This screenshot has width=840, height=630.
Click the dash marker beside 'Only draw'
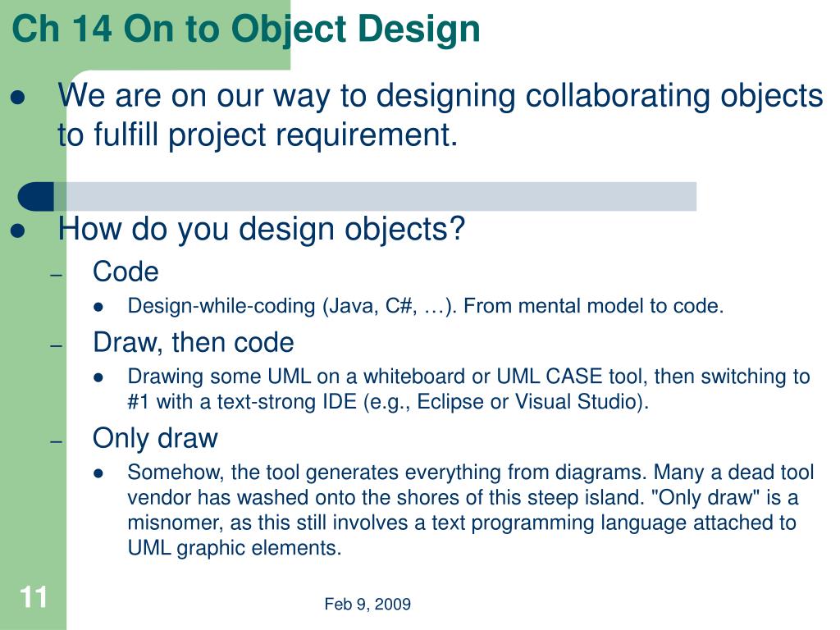click(x=57, y=441)
